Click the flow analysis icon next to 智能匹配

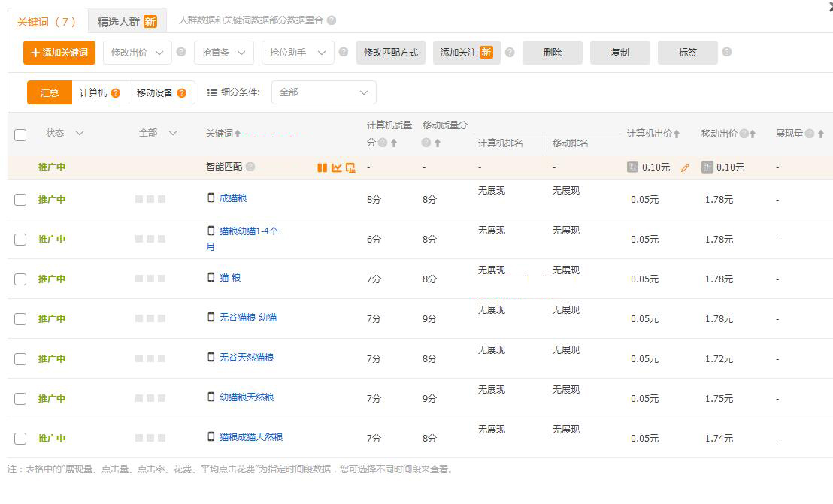[x=350, y=167]
